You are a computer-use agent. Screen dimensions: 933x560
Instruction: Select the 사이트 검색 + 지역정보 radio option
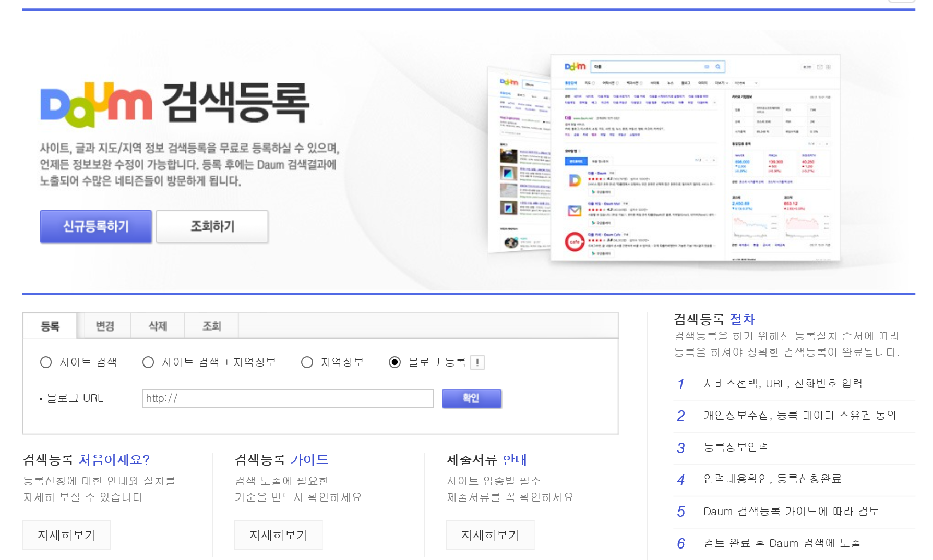tap(148, 362)
